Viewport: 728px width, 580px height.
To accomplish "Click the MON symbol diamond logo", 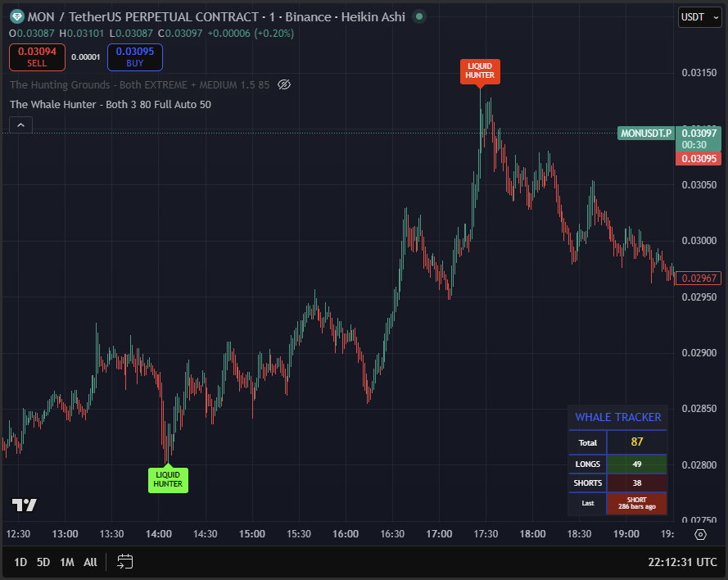I will click(x=16, y=16).
